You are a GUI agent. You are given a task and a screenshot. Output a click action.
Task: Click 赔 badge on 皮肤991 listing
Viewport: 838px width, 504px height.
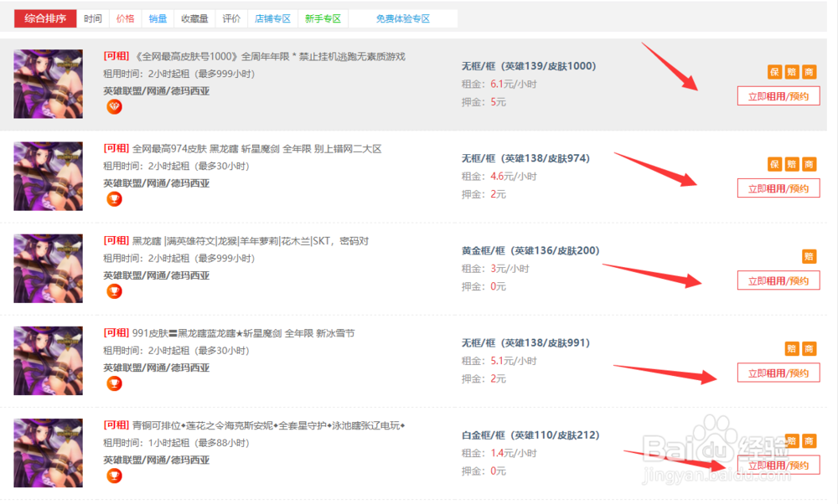[x=792, y=349]
